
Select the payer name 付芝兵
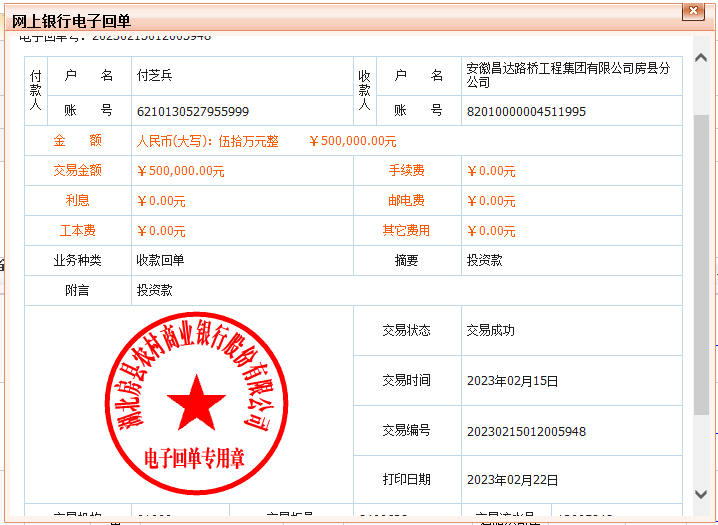point(154,76)
